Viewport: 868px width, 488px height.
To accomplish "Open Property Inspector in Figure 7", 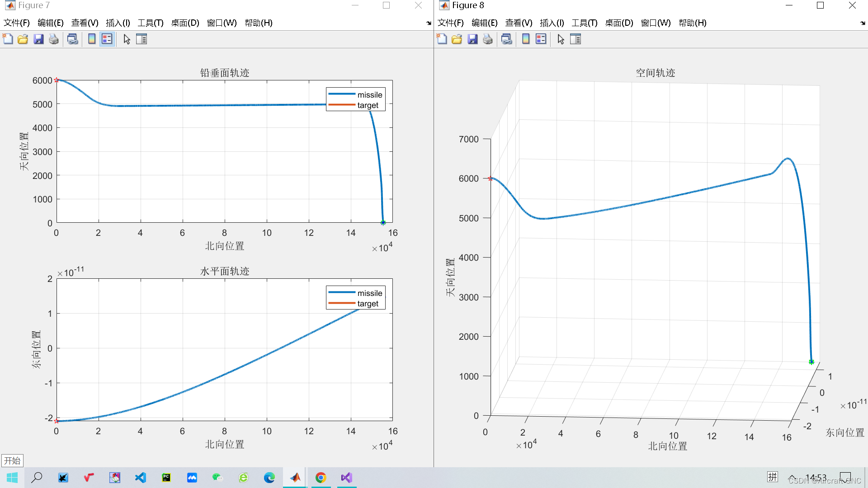I will coord(142,39).
